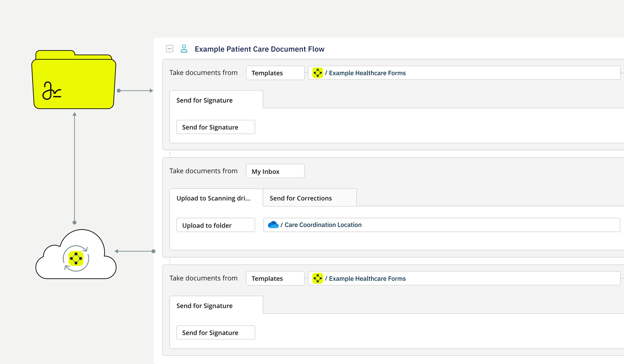Screen dimensions: 624x364
Task: Open the bottom Send for Signature action dropdown
Action: [x=216, y=333]
